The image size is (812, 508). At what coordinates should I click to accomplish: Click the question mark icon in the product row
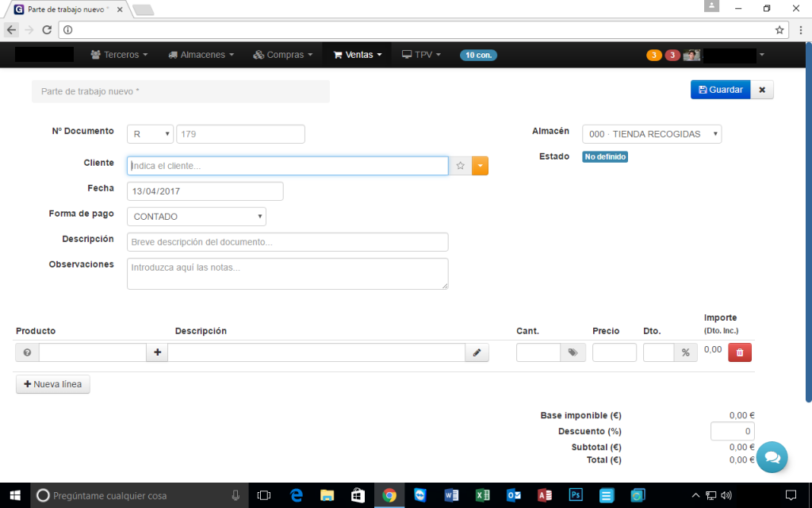[x=27, y=353]
